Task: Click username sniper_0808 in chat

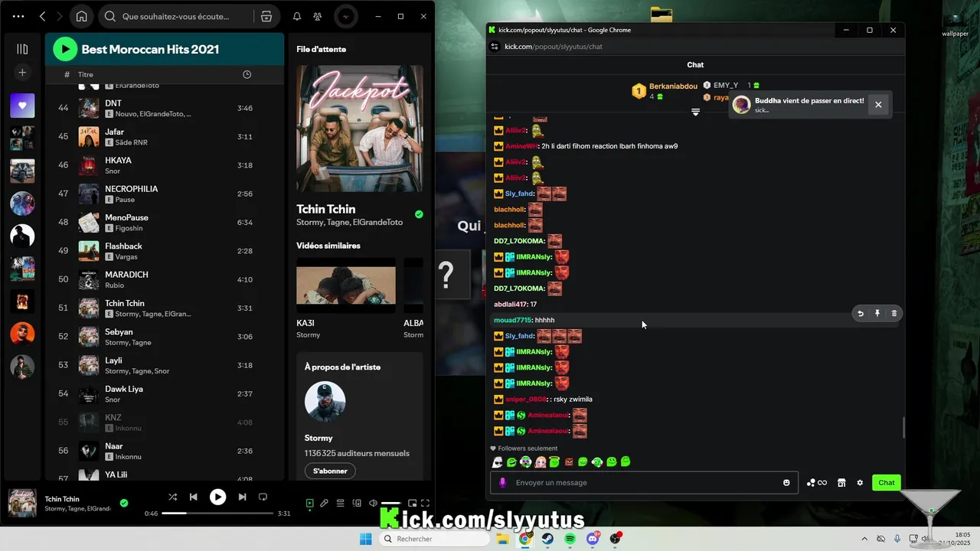Action: [x=526, y=399]
